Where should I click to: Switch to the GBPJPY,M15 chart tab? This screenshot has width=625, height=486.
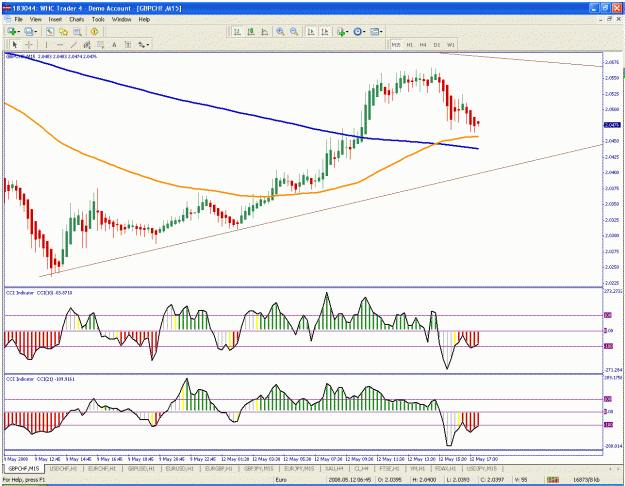[259, 468]
